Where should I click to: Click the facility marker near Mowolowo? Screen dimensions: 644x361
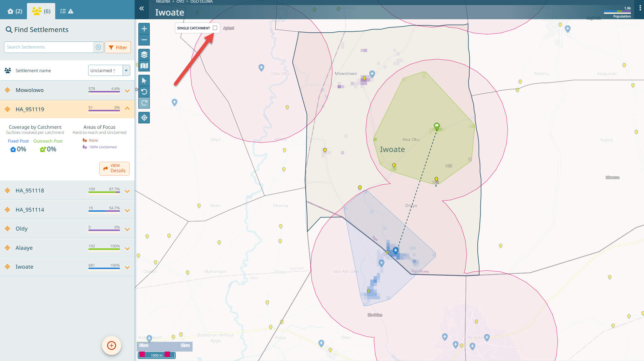coord(372,73)
